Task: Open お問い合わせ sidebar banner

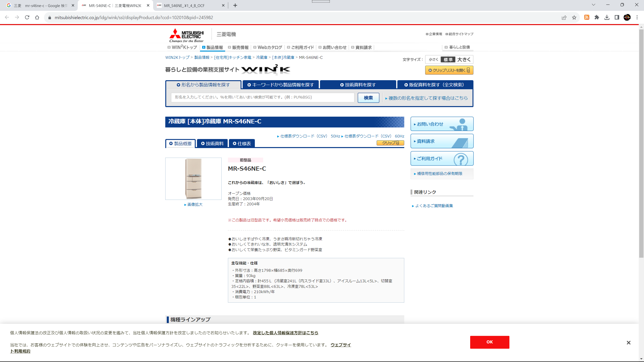Action: click(442, 124)
